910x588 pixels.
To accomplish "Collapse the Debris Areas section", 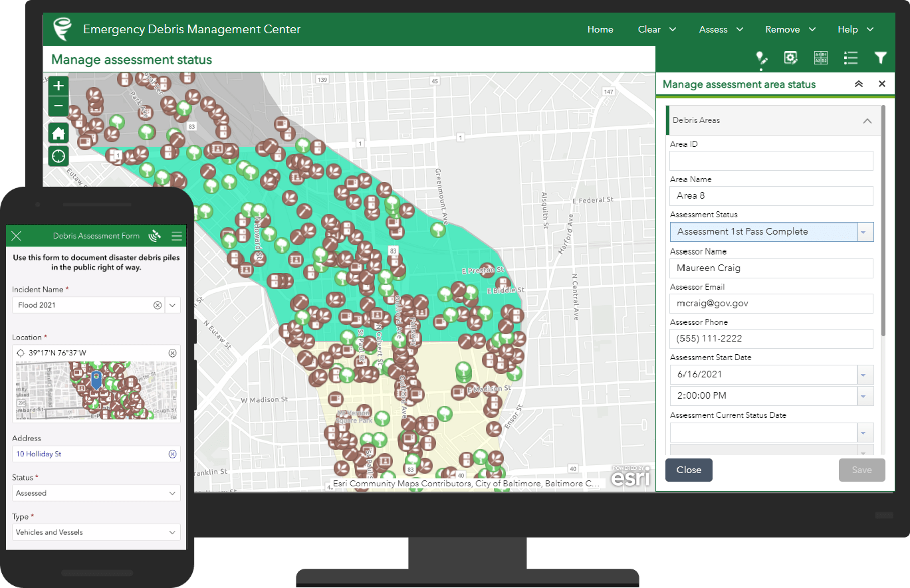I will 867,121.
